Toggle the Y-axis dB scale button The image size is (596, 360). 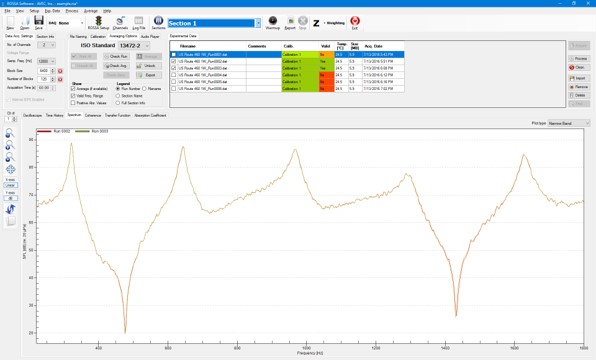tap(10, 198)
